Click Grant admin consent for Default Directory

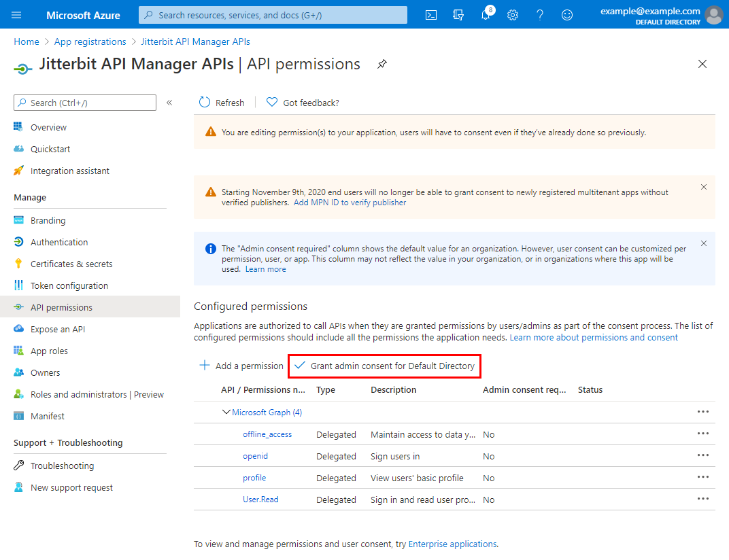click(385, 366)
